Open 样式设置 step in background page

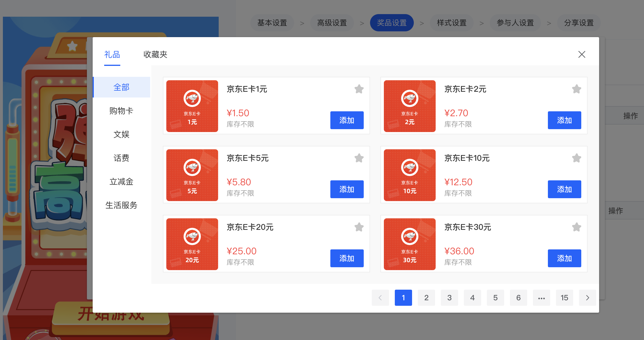click(451, 23)
